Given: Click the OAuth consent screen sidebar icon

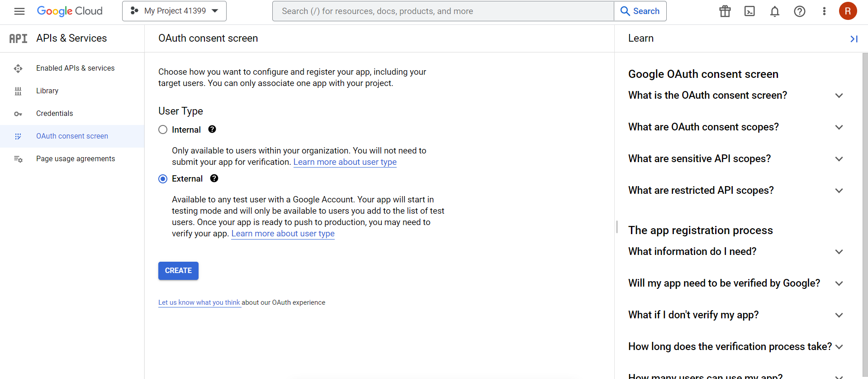Looking at the screenshot, I should click(x=18, y=136).
